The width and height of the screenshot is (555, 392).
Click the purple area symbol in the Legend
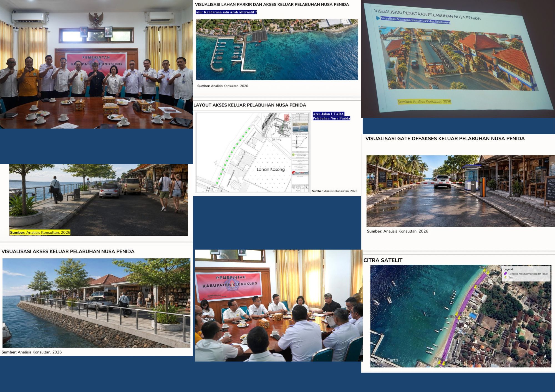tap(505, 274)
